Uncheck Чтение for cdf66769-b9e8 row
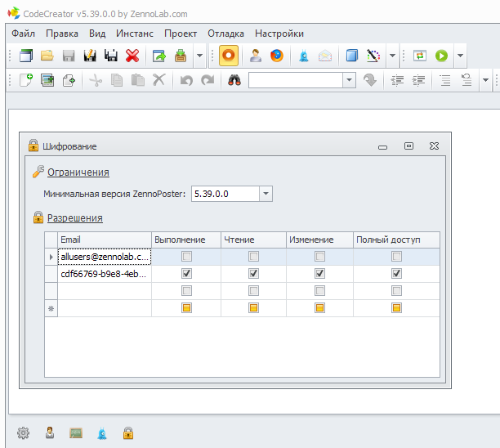Screen dimensions: 500x448 pos(253,273)
